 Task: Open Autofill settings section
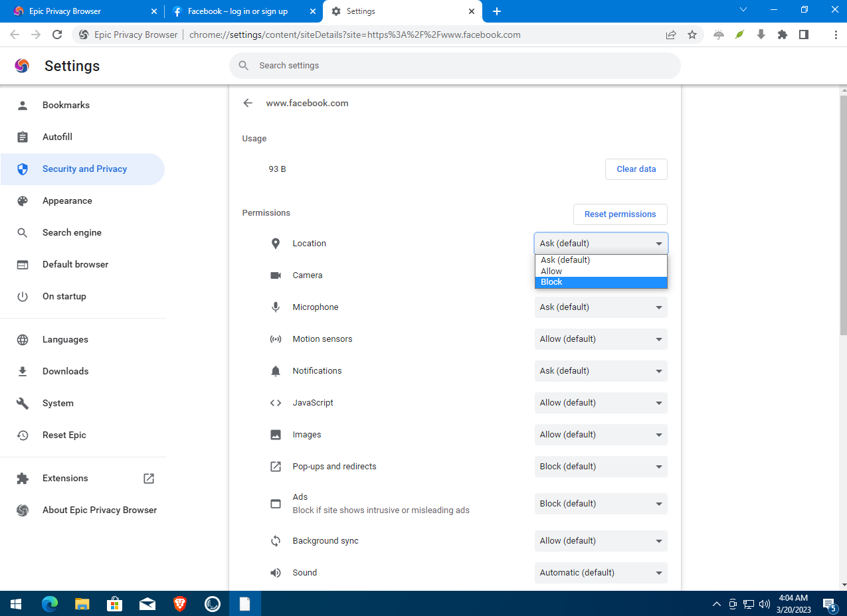point(82,137)
